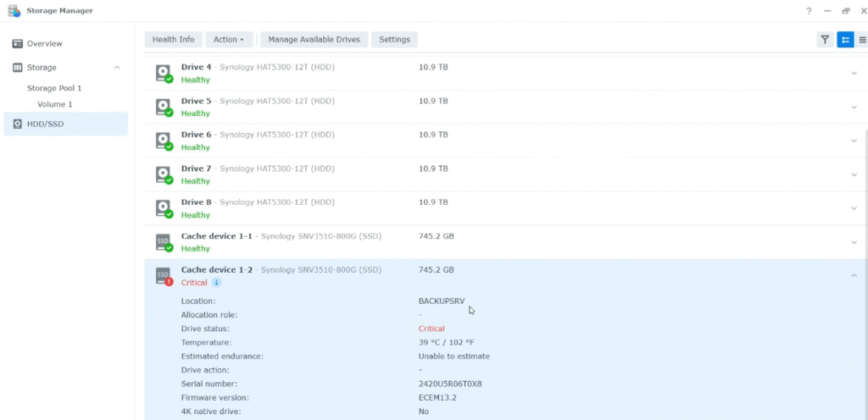Click the HDD/SSD drive icon in the sidebar

17,124
